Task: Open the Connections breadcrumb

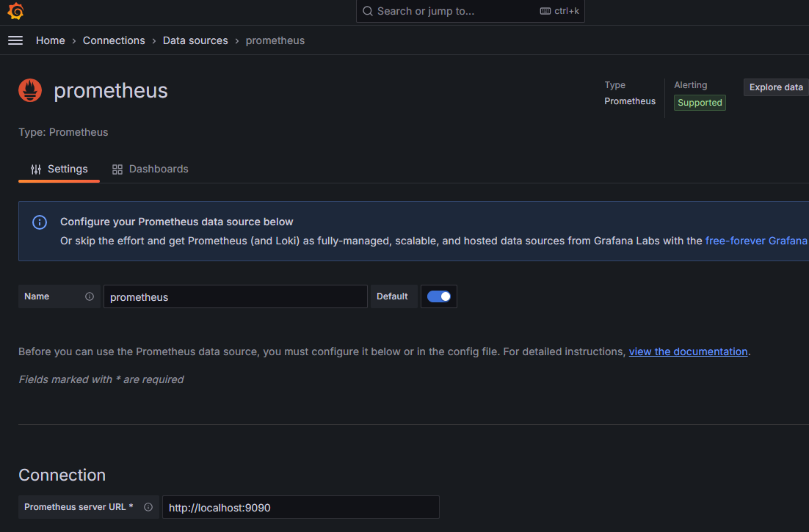Action: pyautogui.click(x=114, y=40)
